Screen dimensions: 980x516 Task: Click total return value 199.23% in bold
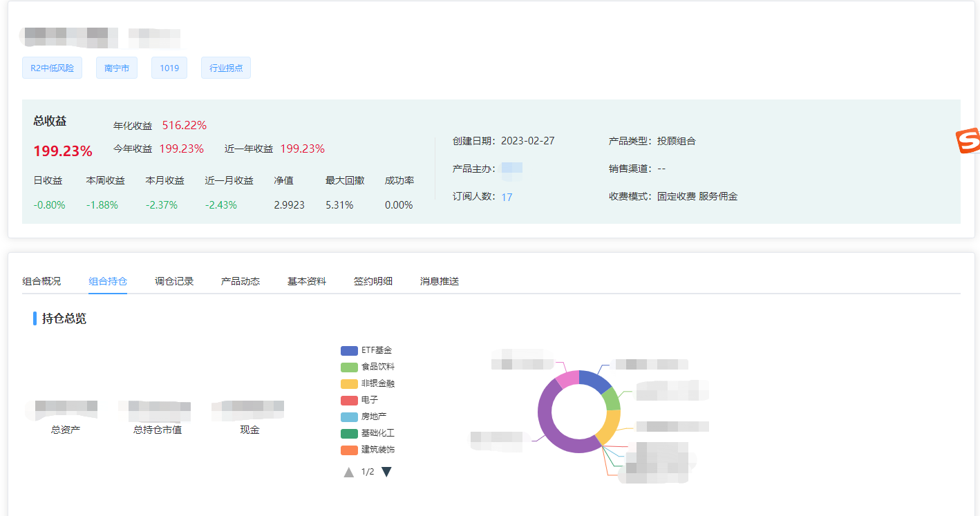coord(63,151)
